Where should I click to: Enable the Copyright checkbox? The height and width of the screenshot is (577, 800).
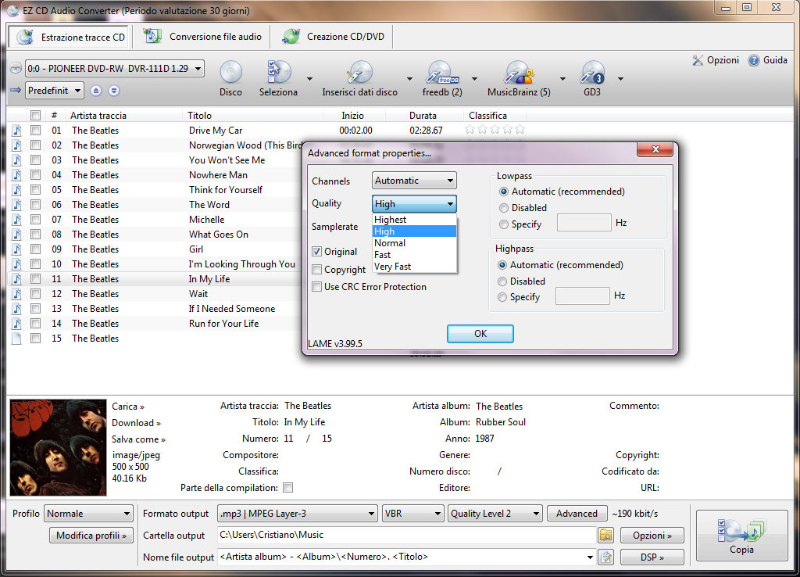[317, 270]
